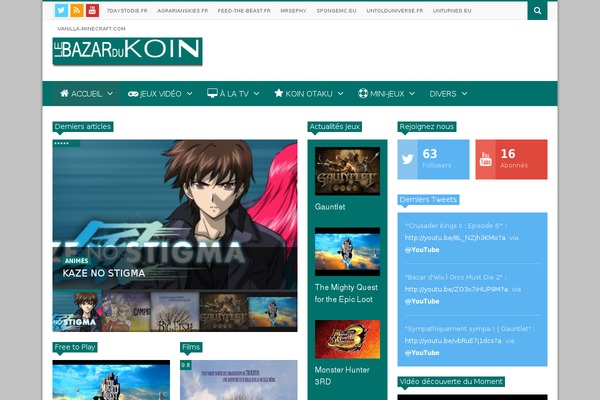Visit the SPONGEMC.EU link
The image size is (600, 400).
pyautogui.click(x=336, y=11)
